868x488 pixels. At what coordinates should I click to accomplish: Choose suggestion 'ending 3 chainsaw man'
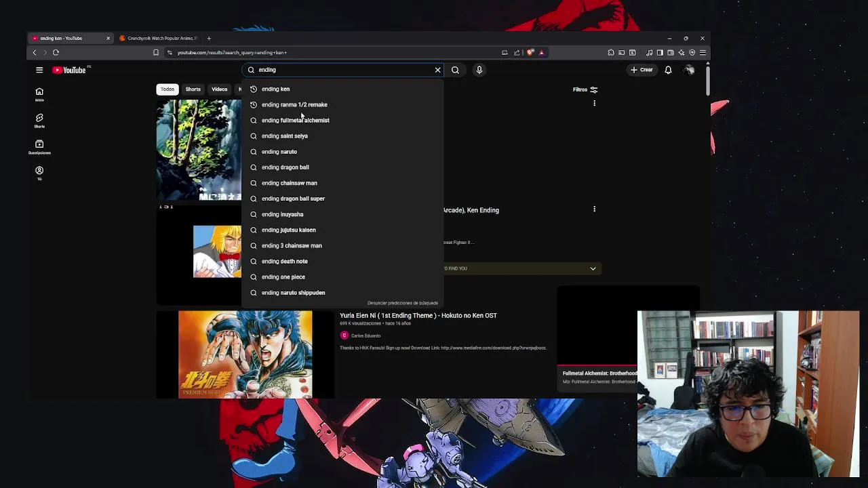[342, 245]
